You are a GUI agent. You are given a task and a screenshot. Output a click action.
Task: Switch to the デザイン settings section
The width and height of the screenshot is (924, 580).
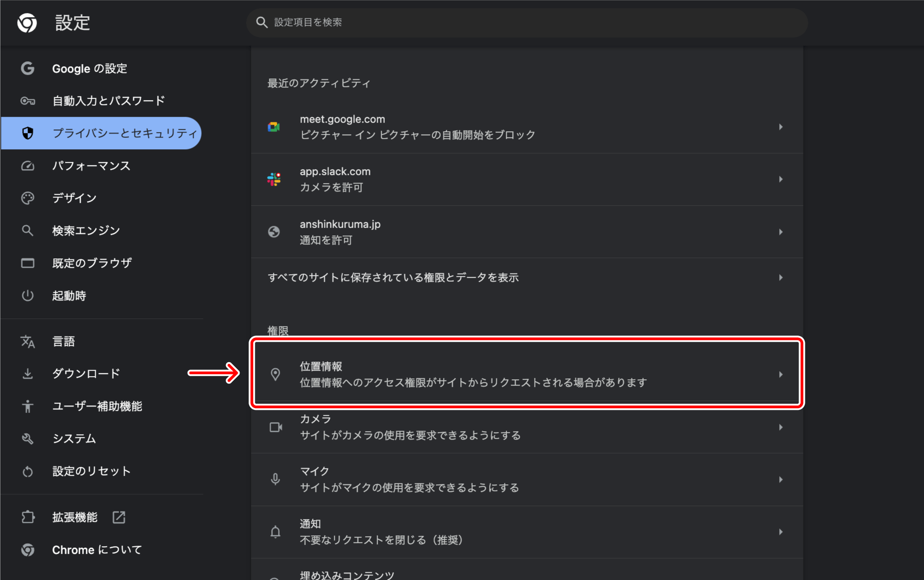coord(74,198)
